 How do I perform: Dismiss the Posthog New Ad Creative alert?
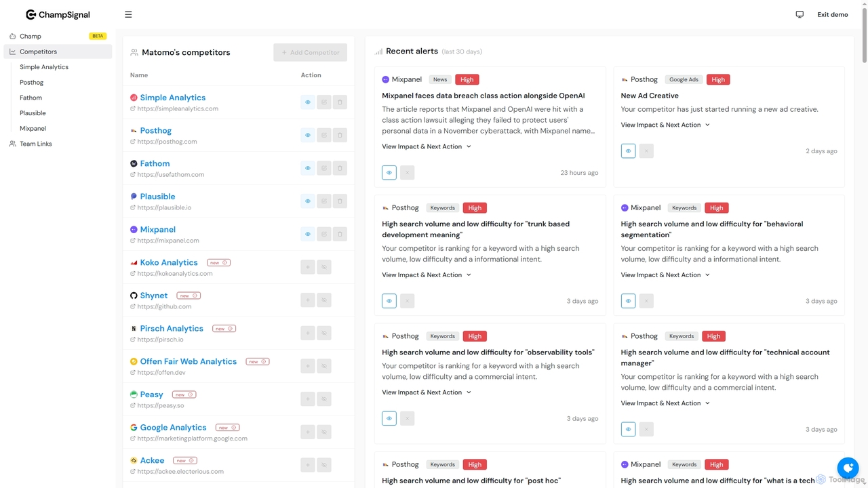pyautogui.click(x=646, y=151)
